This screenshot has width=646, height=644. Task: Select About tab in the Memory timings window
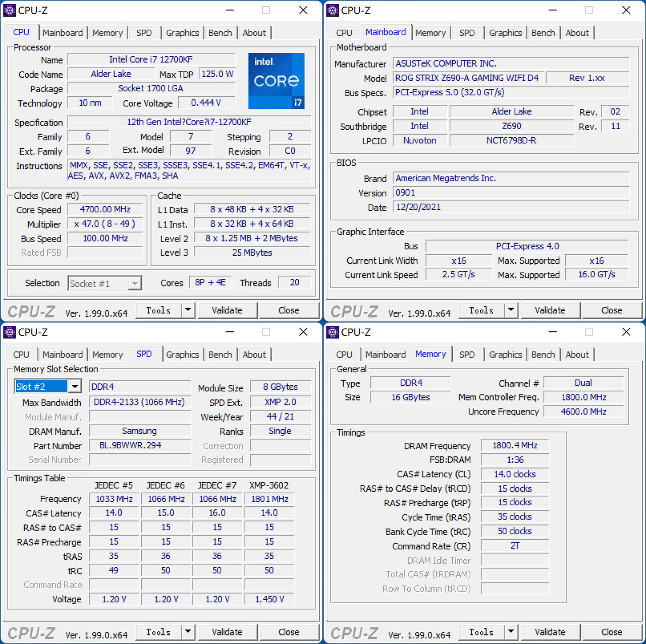pyautogui.click(x=577, y=355)
